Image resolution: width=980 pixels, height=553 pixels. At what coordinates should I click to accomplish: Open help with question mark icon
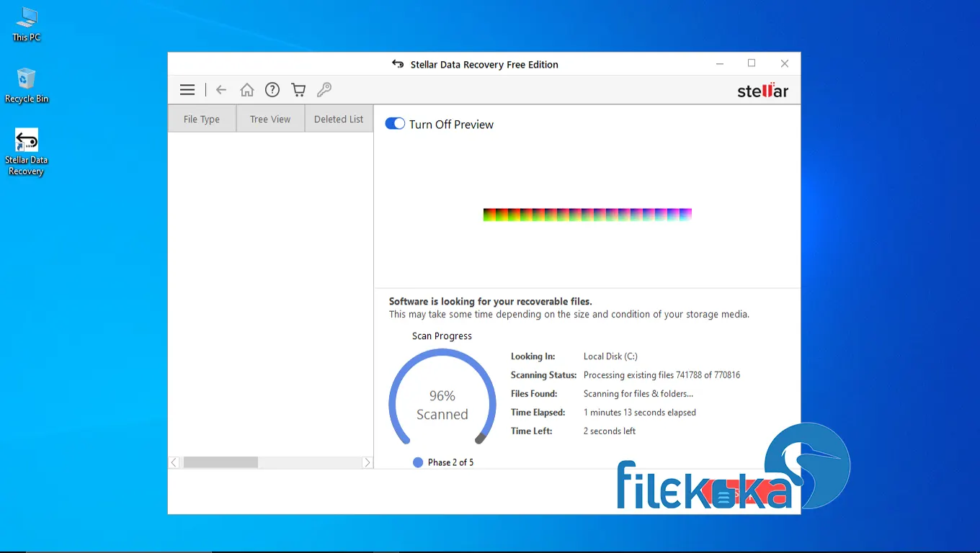pyautogui.click(x=272, y=90)
